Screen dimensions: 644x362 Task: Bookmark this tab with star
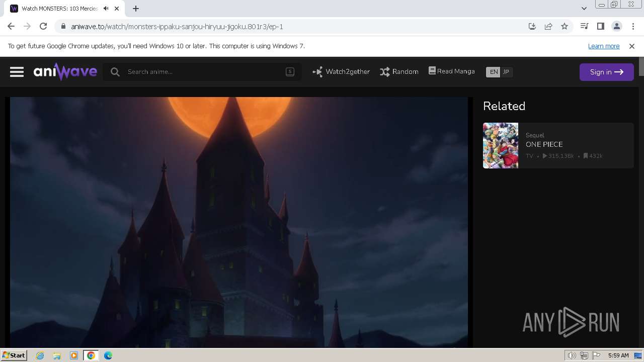point(565,26)
